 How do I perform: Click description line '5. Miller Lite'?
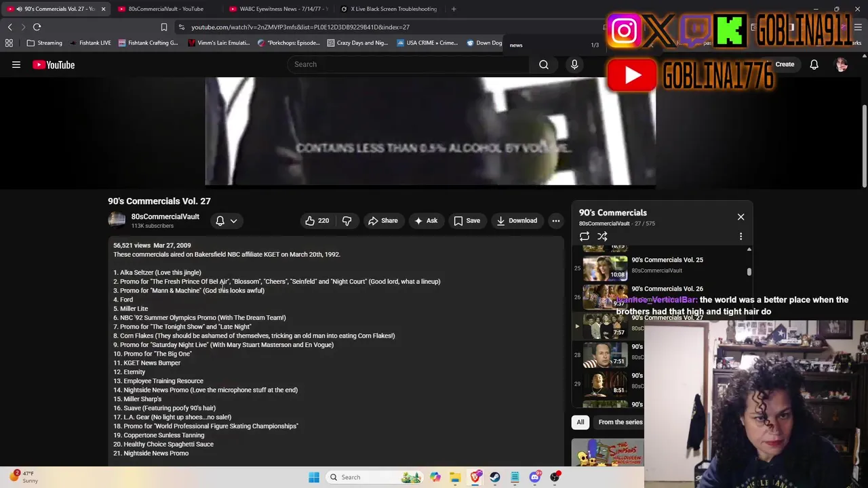[x=131, y=308]
